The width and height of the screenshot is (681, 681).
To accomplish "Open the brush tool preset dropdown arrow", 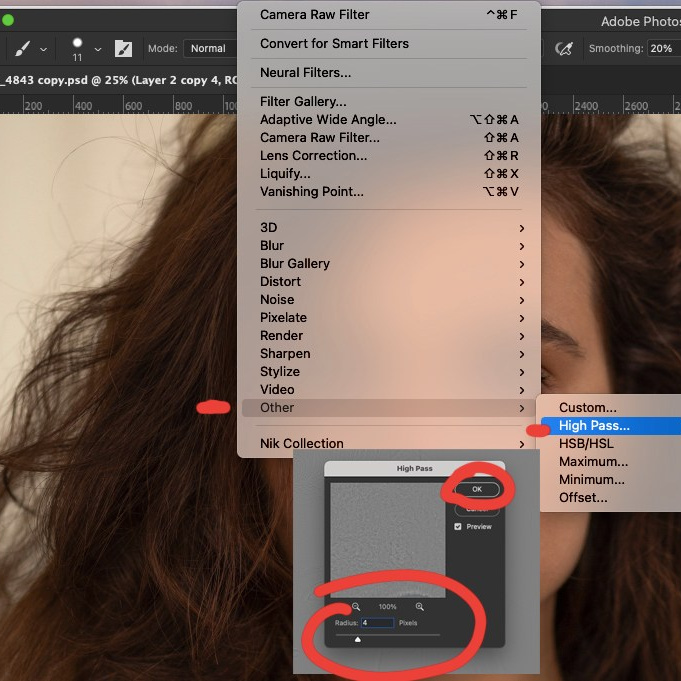I will click(43, 50).
